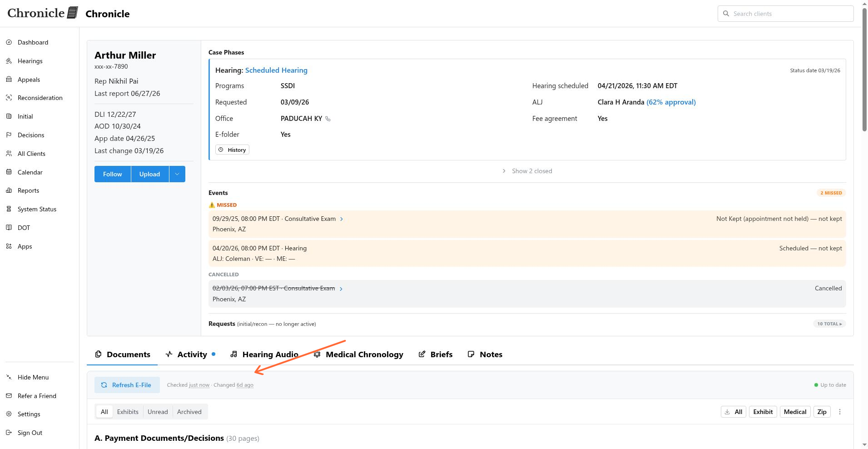Click Refresh E-File
The width and height of the screenshot is (868, 449).
point(127,385)
